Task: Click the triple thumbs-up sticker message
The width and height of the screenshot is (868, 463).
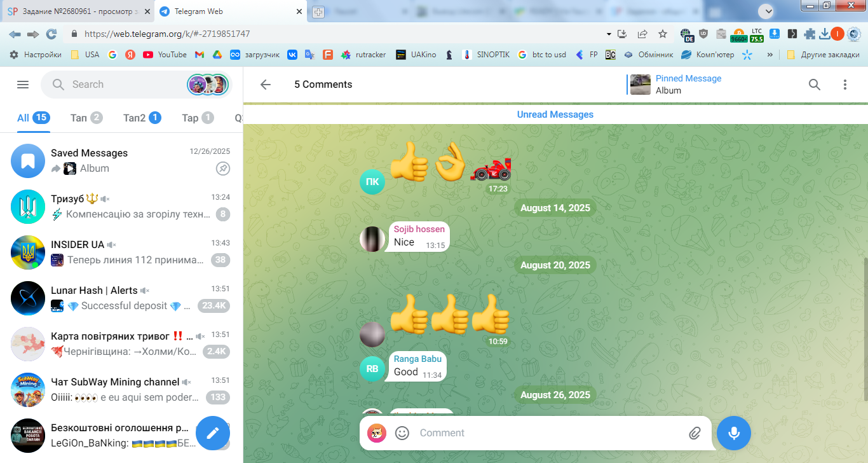Action: click(450, 314)
